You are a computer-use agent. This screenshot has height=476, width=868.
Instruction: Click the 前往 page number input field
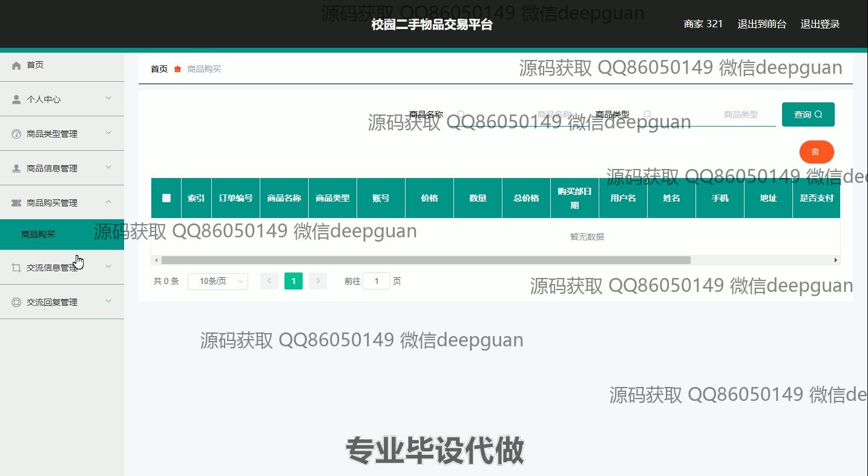(x=376, y=281)
